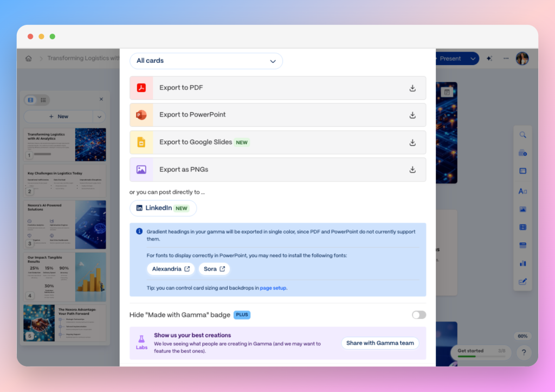Switch to list view in the card panel

click(43, 100)
